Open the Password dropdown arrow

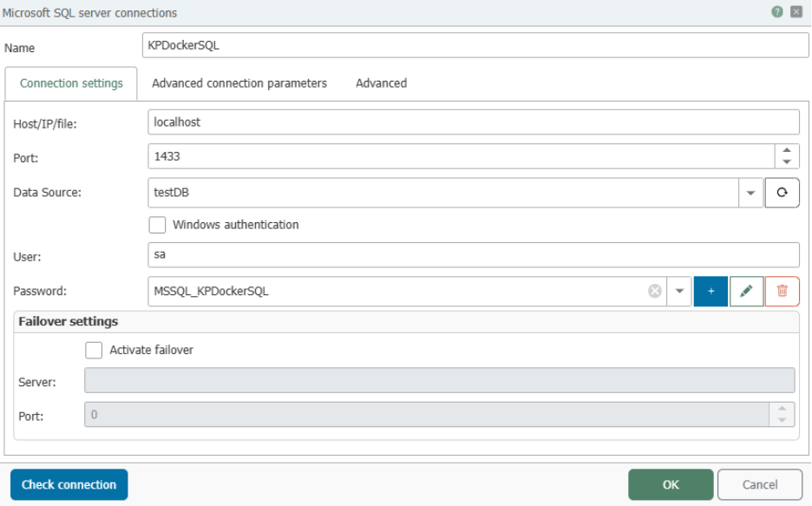click(679, 291)
